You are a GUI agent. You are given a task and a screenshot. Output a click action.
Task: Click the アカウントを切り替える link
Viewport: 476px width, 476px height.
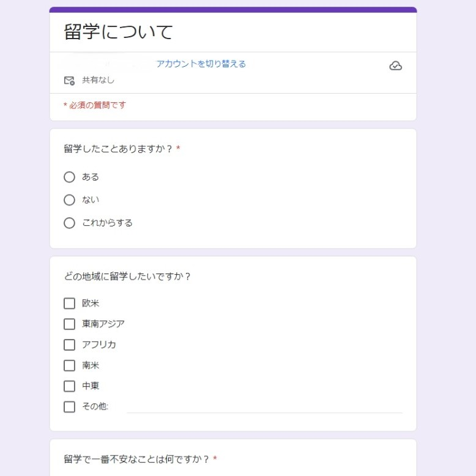tap(201, 64)
